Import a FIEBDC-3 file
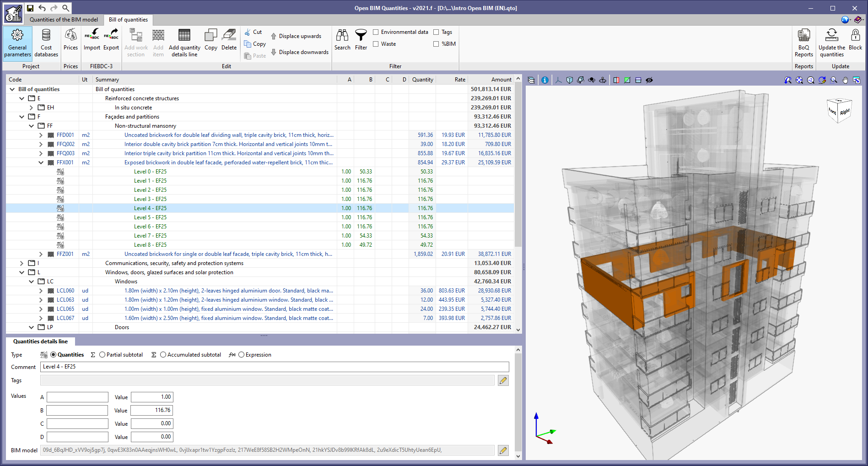868x466 pixels. click(92, 40)
